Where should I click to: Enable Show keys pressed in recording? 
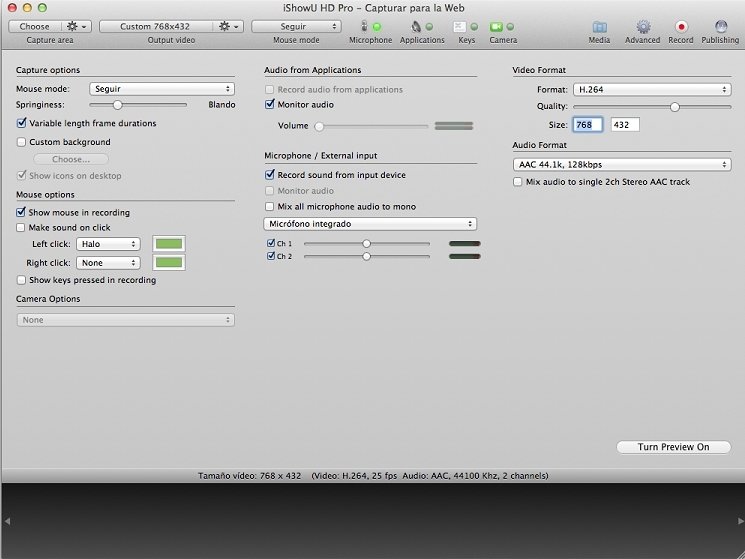[x=21, y=280]
